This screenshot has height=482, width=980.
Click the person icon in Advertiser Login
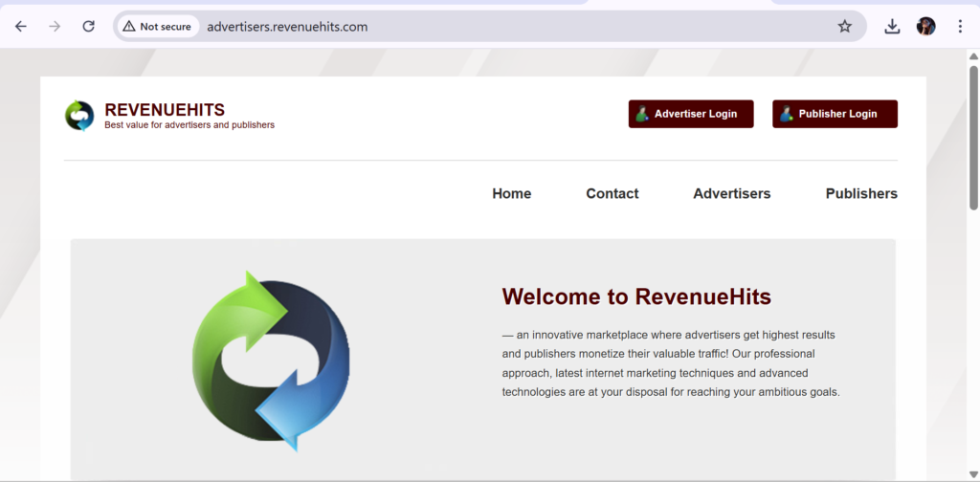tap(642, 114)
